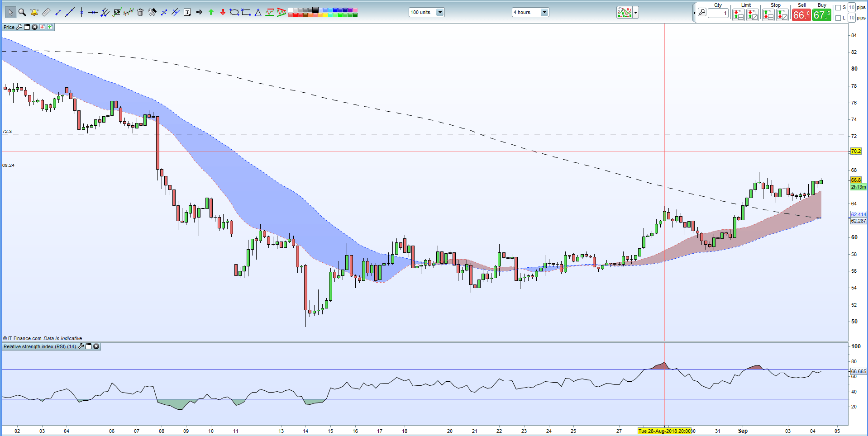
Task: Click the Relative strength index (RSI) label
Action: [40, 346]
